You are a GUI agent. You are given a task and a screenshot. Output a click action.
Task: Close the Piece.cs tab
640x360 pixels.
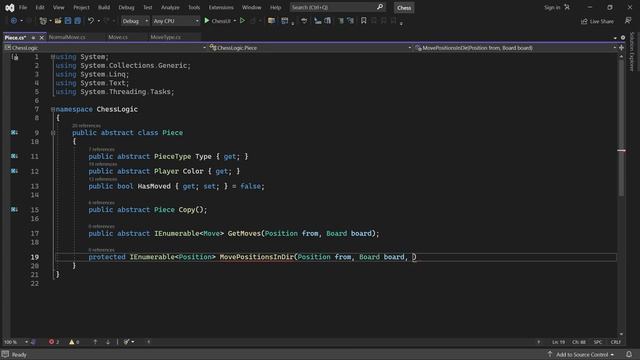41,38
